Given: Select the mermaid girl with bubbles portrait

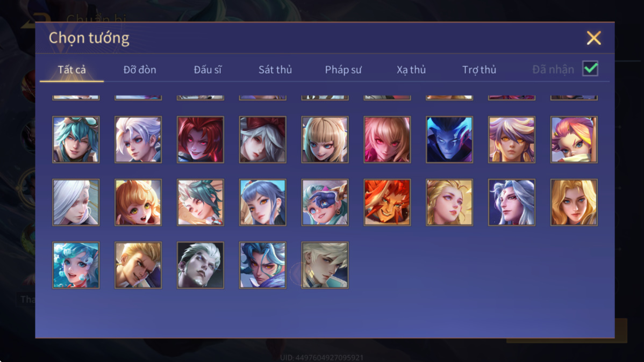Looking at the screenshot, I should click(76, 265).
